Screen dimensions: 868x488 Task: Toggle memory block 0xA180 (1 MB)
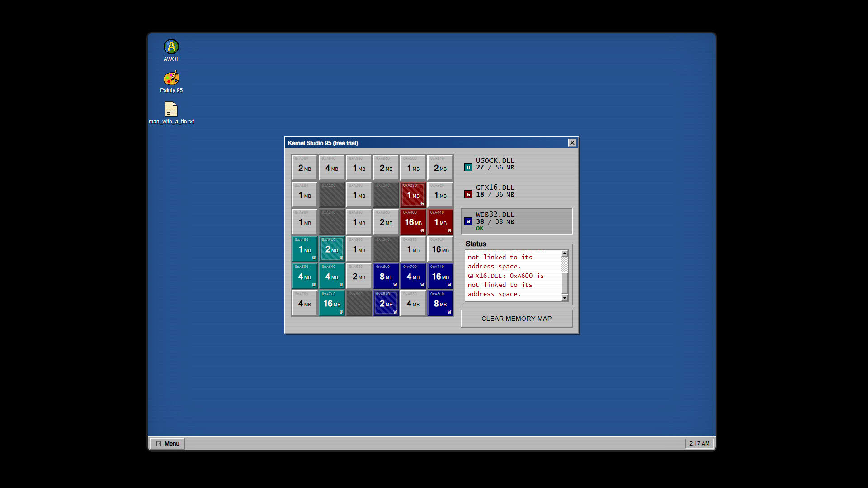point(305,195)
